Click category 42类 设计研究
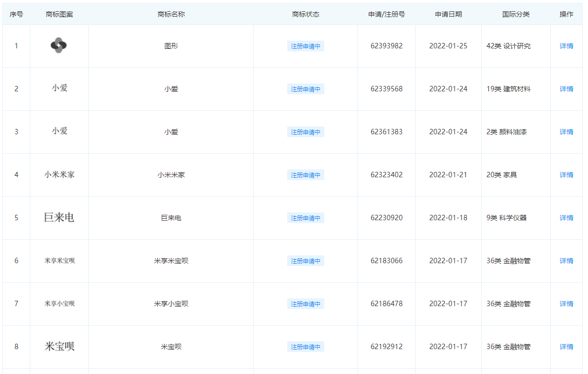This screenshot has width=588, height=374. [x=508, y=46]
